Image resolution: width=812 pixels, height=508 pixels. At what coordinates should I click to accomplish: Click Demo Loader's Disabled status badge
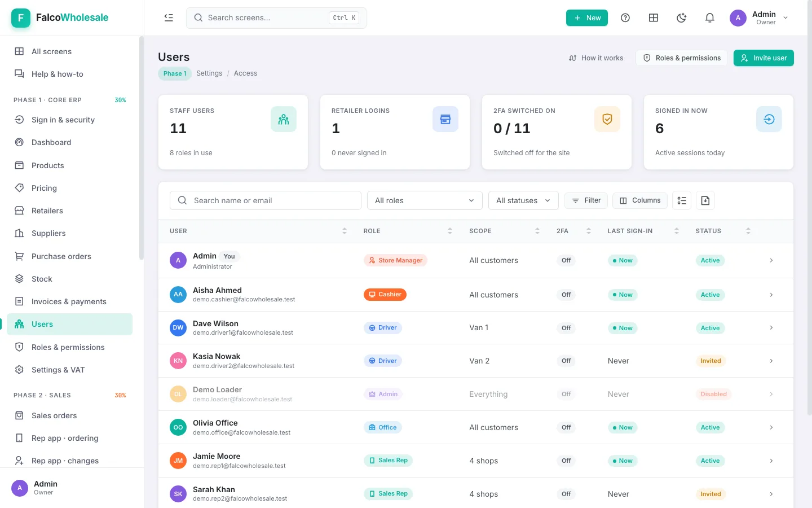[714, 394]
